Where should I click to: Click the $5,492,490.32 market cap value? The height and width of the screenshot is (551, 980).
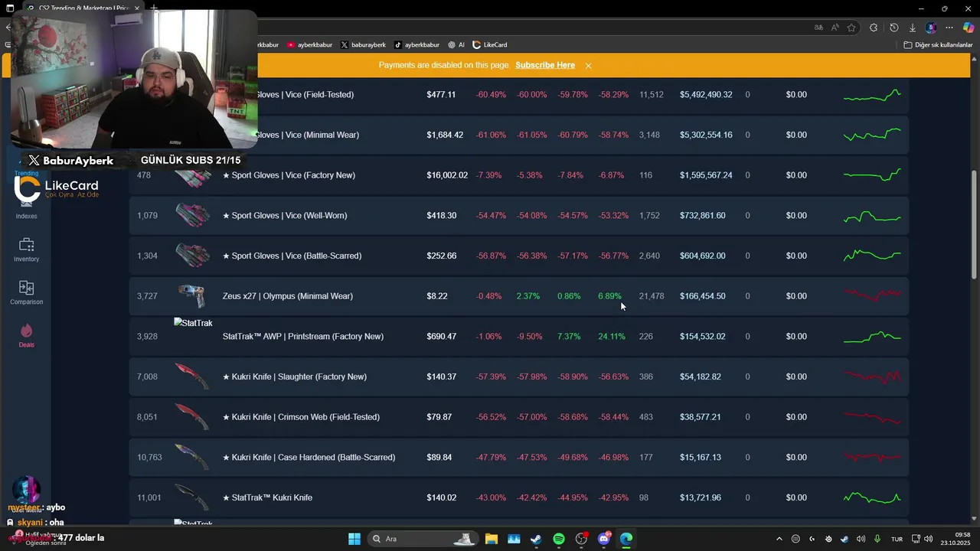(706, 95)
